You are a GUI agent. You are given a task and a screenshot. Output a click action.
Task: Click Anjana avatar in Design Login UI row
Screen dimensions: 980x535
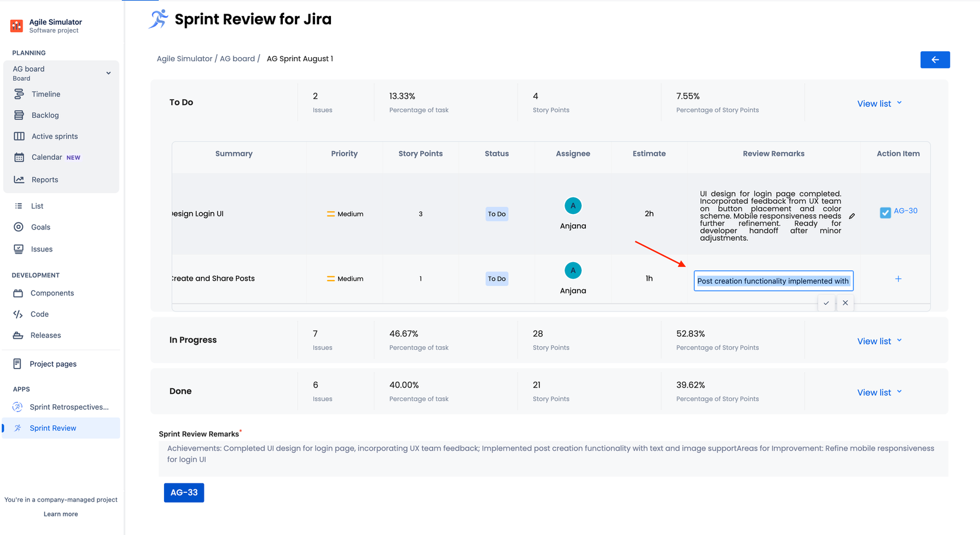(x=573, y=206)
